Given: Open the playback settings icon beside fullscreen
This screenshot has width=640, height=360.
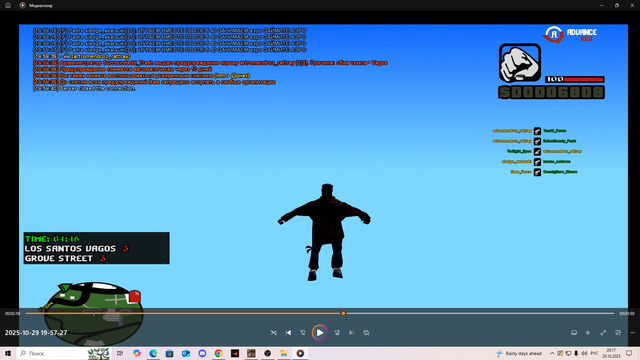Looking at the screenshot, I should pos(588,333).
